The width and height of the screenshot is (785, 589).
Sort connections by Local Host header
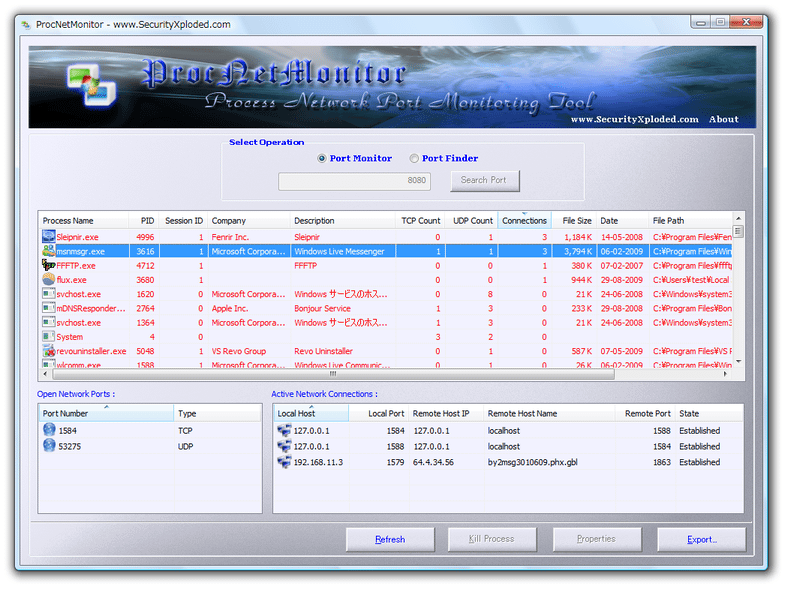coord(311,413)
